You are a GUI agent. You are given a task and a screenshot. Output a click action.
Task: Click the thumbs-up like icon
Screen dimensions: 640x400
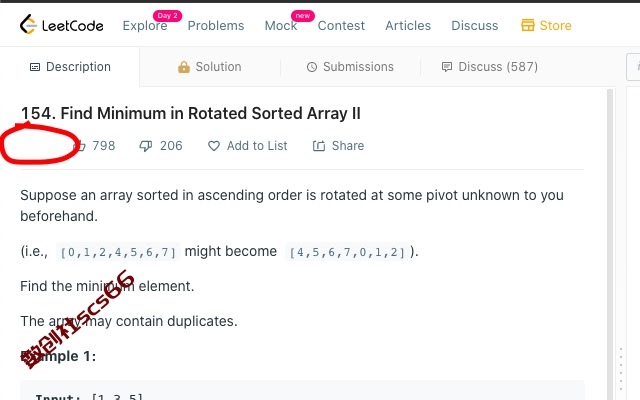(x=81, y=146)
